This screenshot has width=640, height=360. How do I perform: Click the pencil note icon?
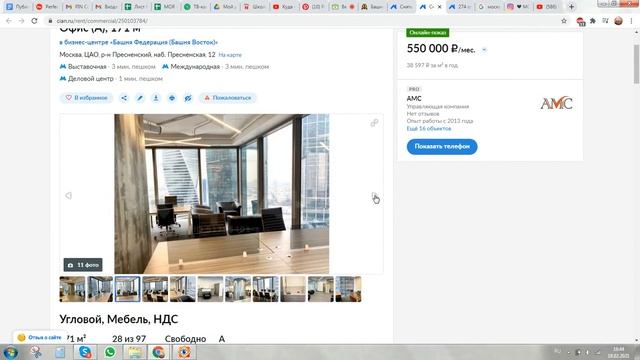click(x=140, y=98)
